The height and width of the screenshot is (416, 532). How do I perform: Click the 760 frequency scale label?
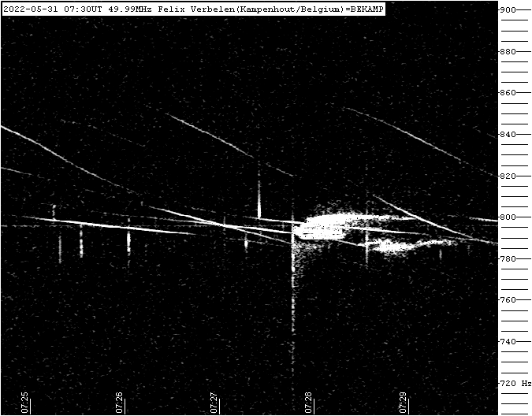508,299
